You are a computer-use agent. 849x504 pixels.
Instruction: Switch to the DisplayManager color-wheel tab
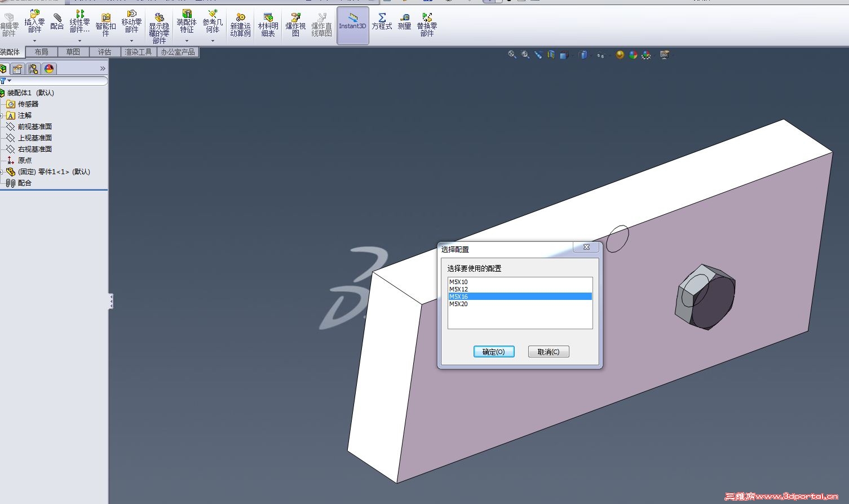49,69
